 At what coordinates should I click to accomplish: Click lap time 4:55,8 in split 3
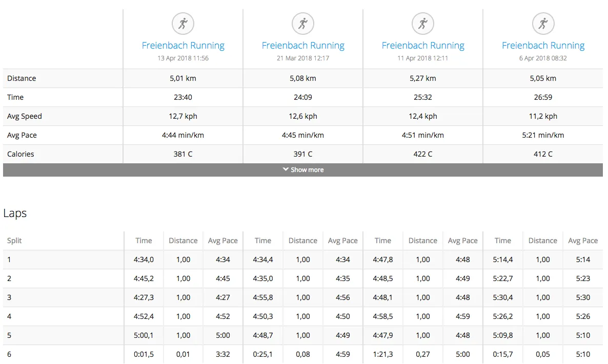[263, 297]
